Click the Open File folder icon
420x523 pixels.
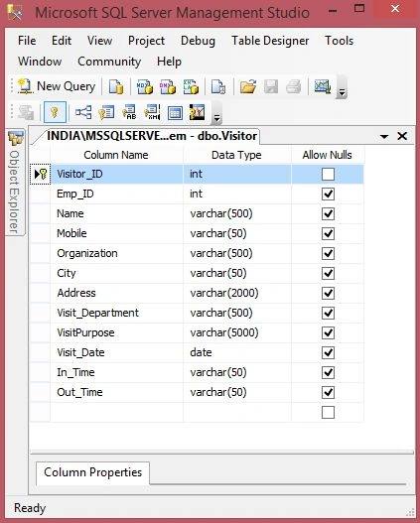coord(248,86)
